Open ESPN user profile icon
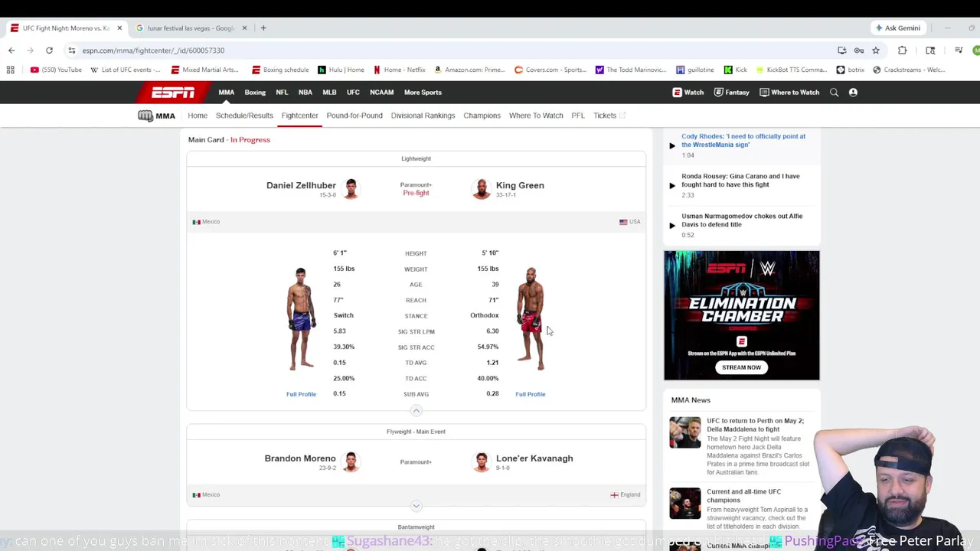980x551 pixels. pyautogui.click(x=853, y=93)
